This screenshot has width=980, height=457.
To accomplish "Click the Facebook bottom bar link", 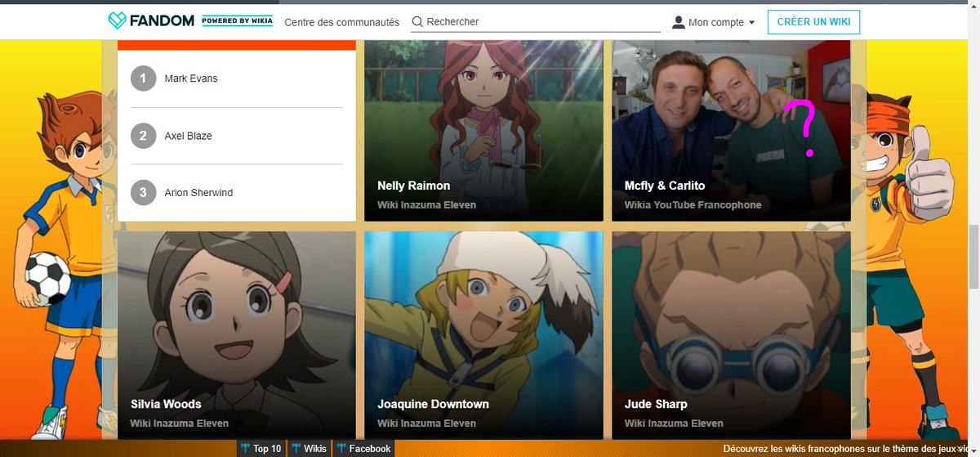I will (364, 448).
